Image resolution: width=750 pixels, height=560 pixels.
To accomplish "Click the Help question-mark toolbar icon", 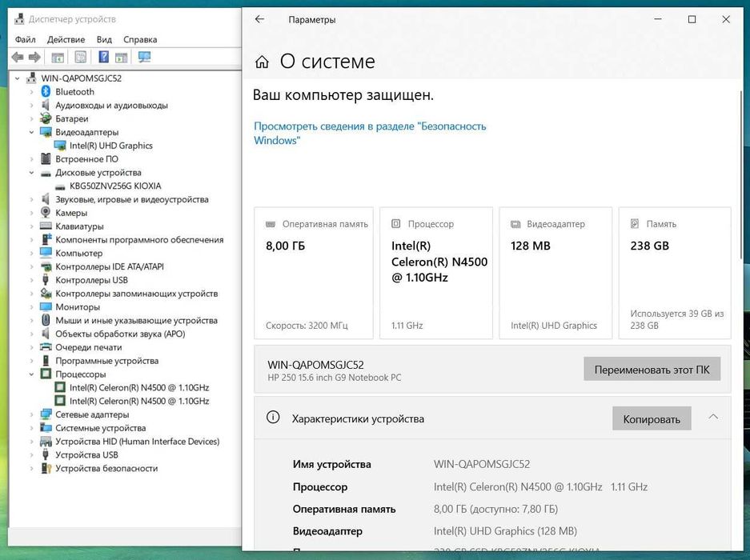I will coord(103,57).
